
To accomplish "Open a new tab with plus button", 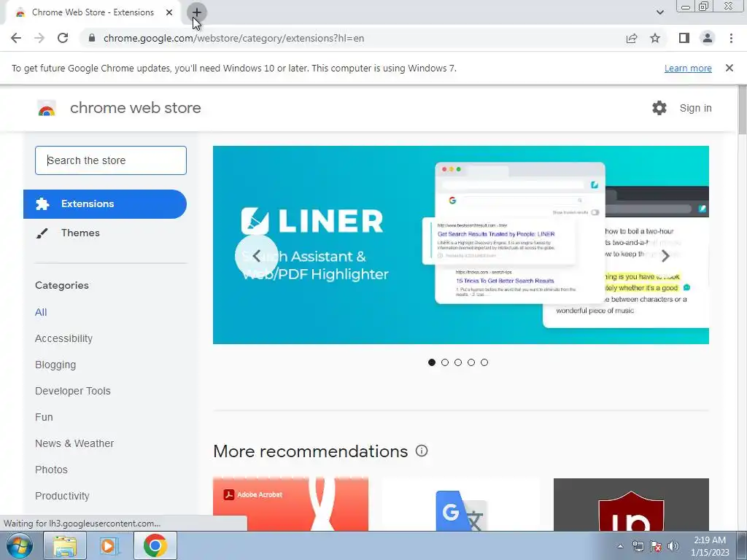I will click(x=196, y=12).
